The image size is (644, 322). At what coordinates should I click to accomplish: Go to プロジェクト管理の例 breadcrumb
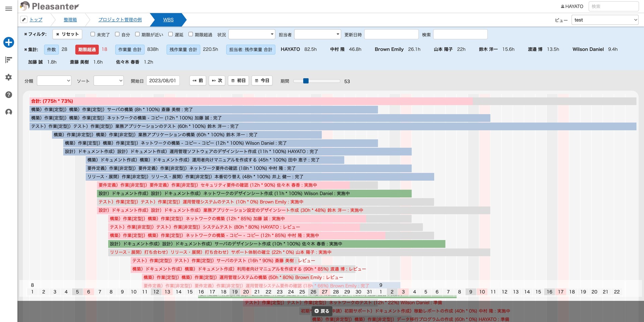coord(120,20)
